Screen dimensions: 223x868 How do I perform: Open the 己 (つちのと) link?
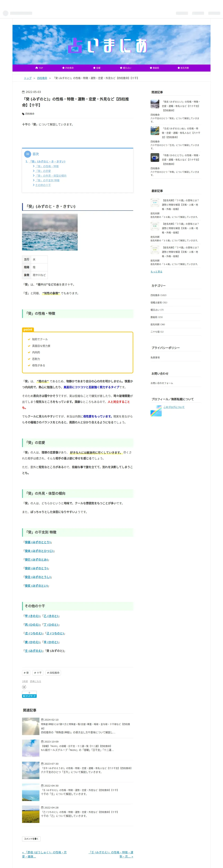pos(55,634)
